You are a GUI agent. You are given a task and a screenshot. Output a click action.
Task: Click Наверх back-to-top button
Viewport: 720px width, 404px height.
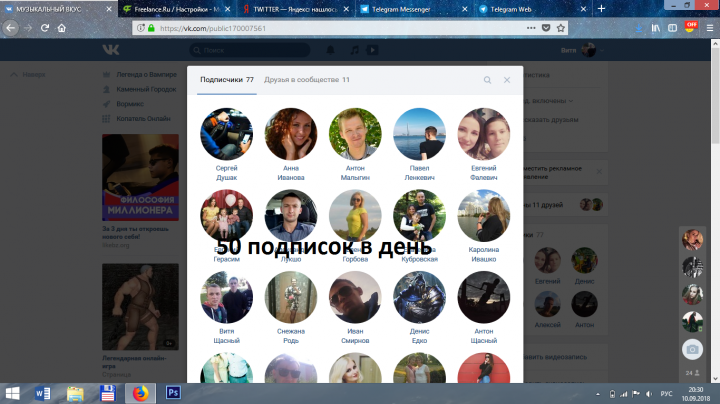click(28, 74)
